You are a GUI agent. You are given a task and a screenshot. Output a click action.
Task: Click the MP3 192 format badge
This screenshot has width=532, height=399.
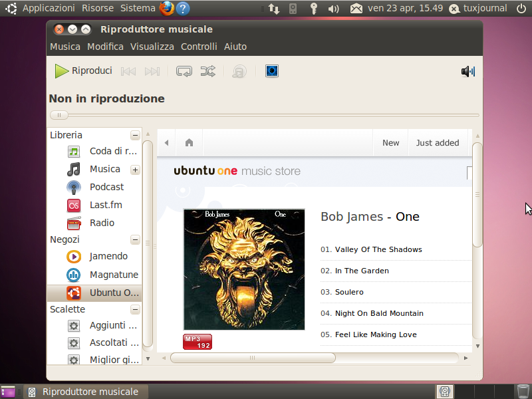tap(198, 342)
